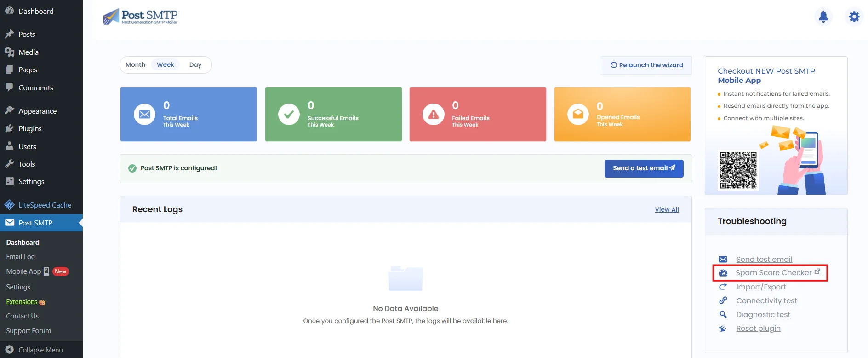This screenshot has width=868, height=358.
Task: Click the Comments bubble icon
Action: click(x=9, y=87)
